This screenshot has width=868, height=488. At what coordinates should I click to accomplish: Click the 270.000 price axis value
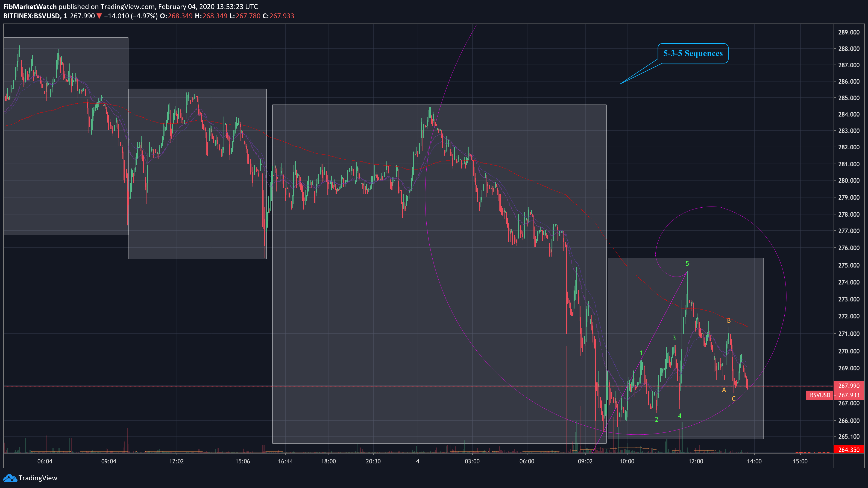[849, 351]
